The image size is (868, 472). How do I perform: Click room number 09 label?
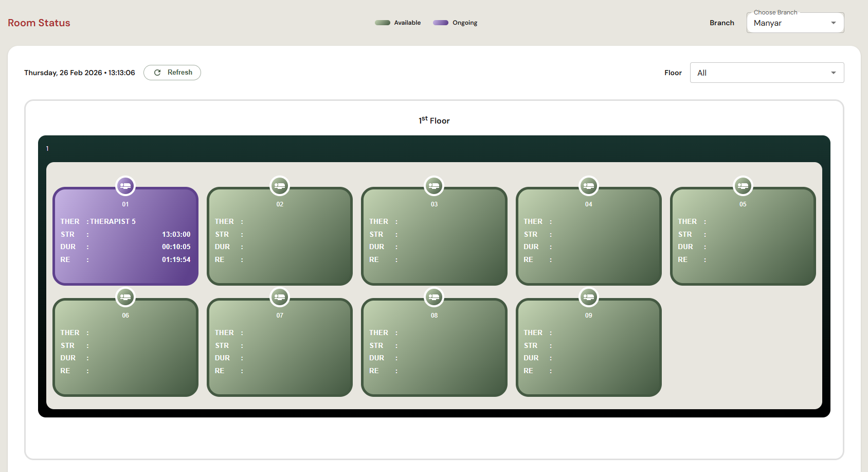589,316
